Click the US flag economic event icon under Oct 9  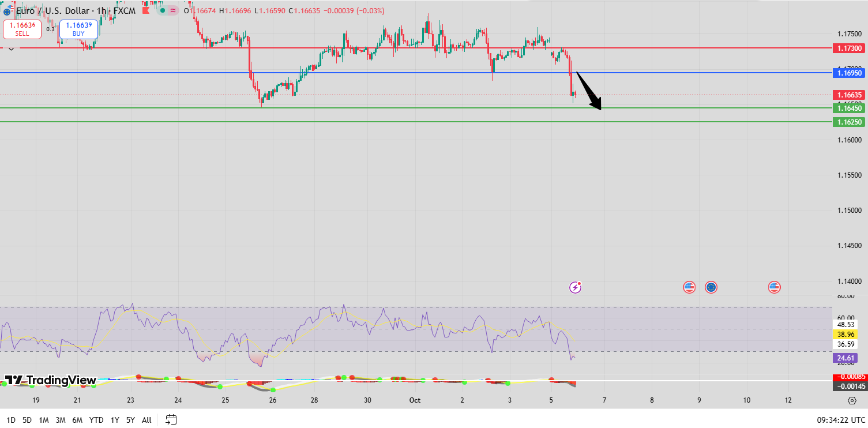pyautogui.click(x=689, y=287)
